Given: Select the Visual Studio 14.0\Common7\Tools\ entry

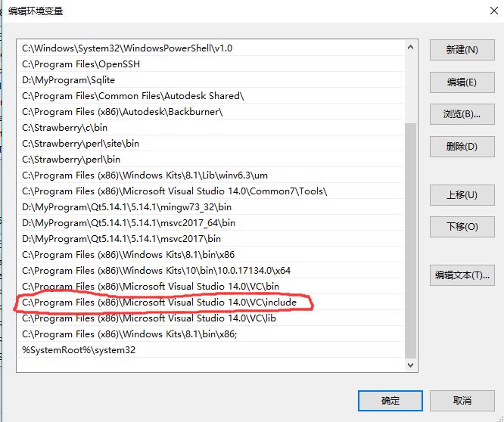Looking at the screenshot, I should (x=211, y=191).
